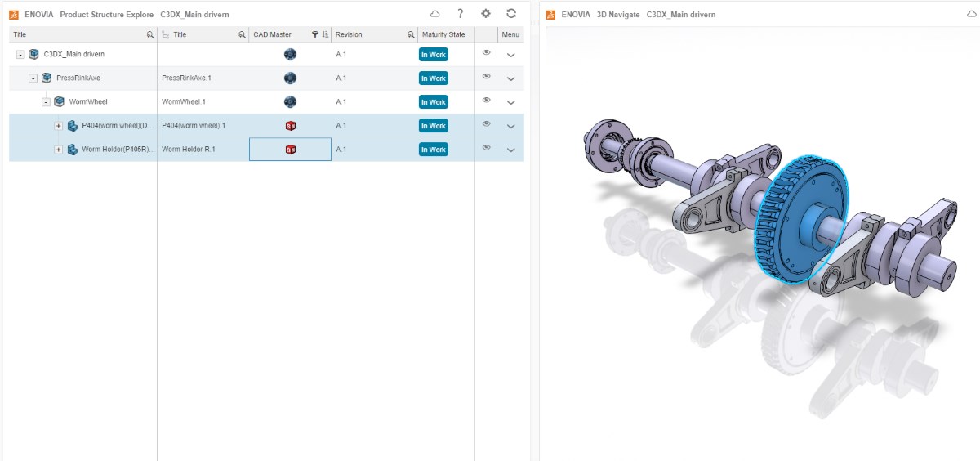Select the C3DX_Main drivern tree item
Image resolution: width=980 pixels, height=461 pixels.
(73, 54)
